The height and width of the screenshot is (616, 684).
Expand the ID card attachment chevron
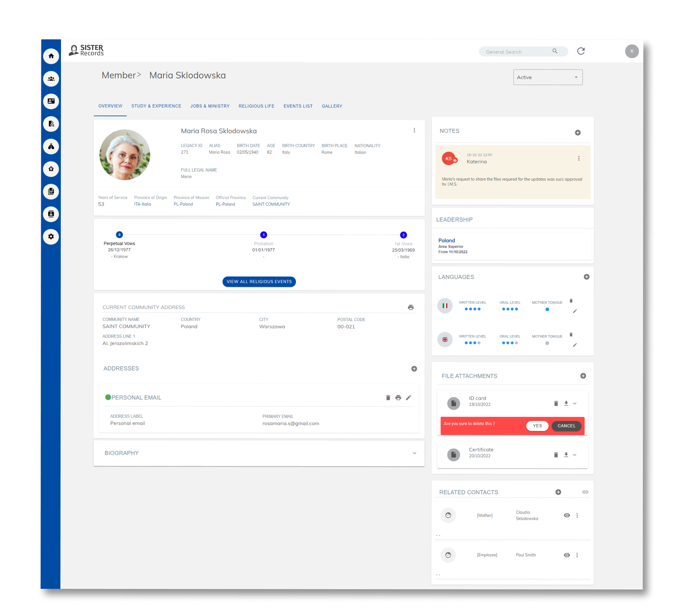point(575,403)
